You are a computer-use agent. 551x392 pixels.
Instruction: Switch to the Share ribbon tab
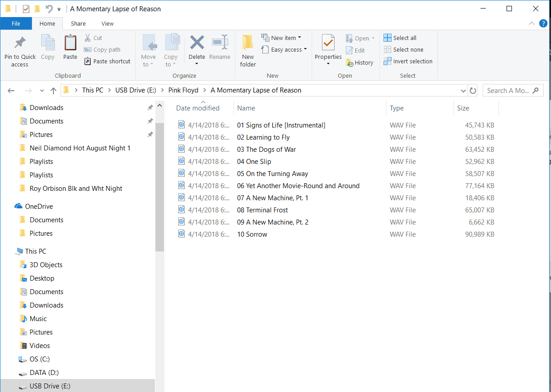click(78, 23)
